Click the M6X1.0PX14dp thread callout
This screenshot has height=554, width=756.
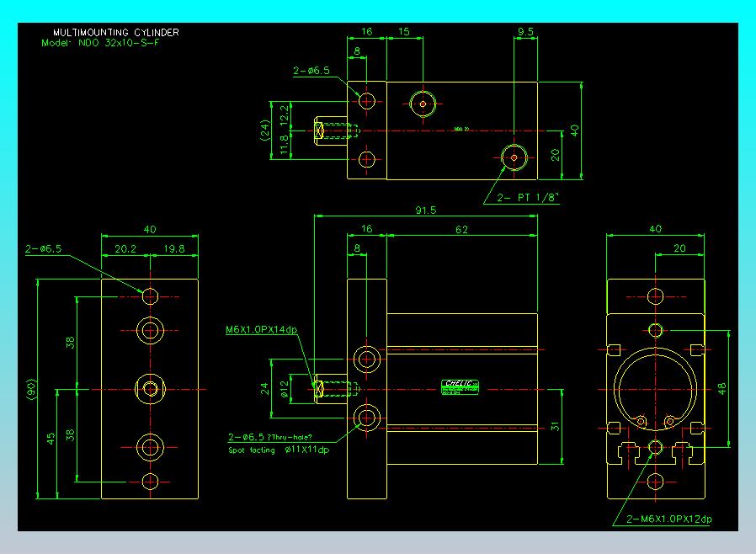(261, 330)
